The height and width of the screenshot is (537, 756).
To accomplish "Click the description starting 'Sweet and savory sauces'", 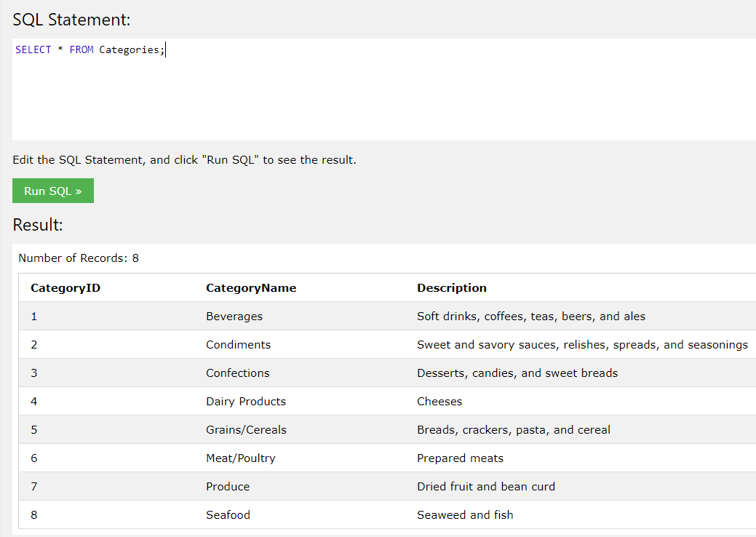I will (x=582, y=345).
